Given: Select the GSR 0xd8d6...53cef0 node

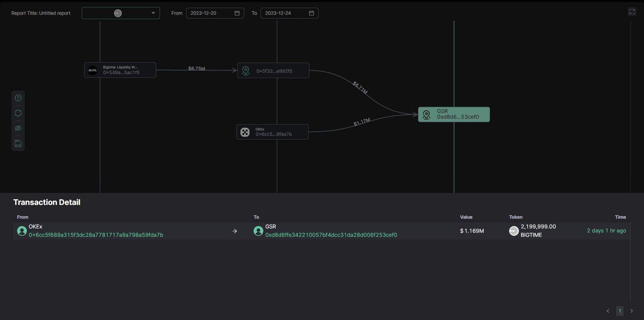Looking at the screenshot, I should [x=454, y=114].
